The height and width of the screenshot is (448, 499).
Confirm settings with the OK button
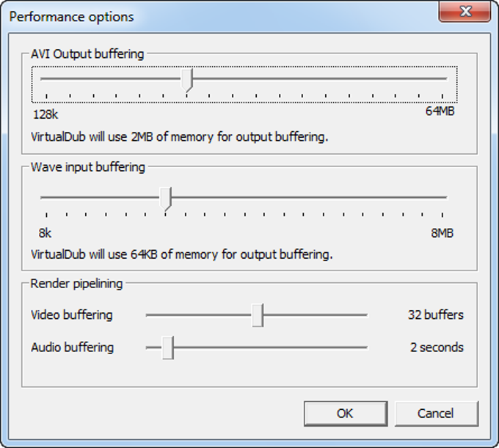(x=346, y=414)
